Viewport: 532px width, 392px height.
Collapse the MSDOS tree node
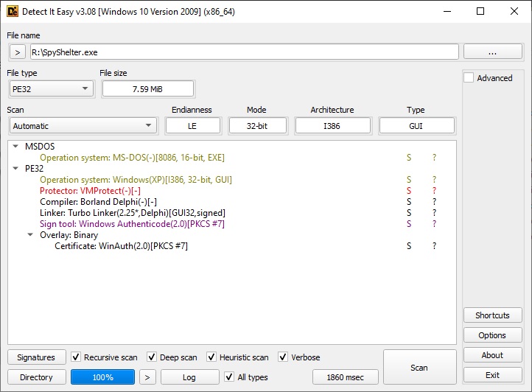15,147
